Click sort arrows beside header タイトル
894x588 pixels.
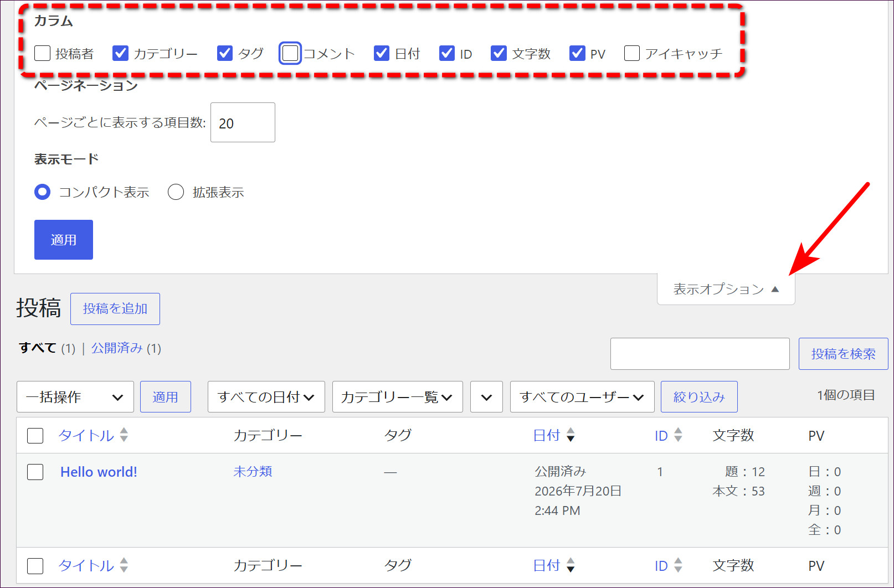tap(124, 435)
